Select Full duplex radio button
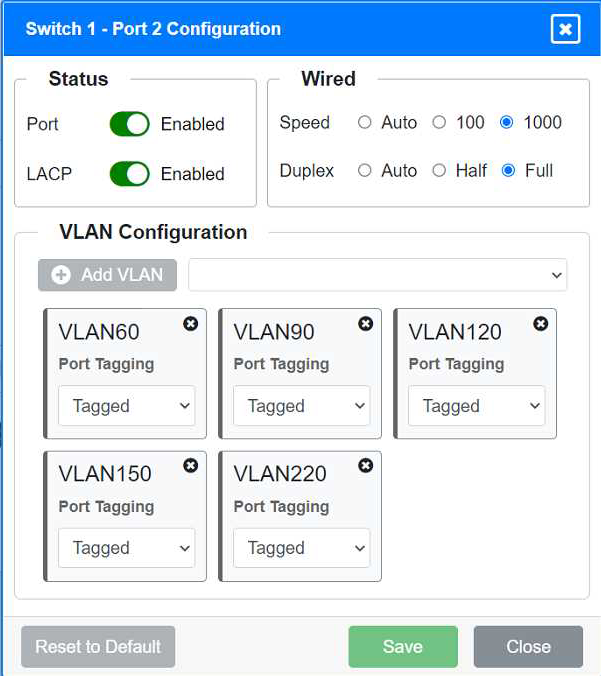 (508, 171)
